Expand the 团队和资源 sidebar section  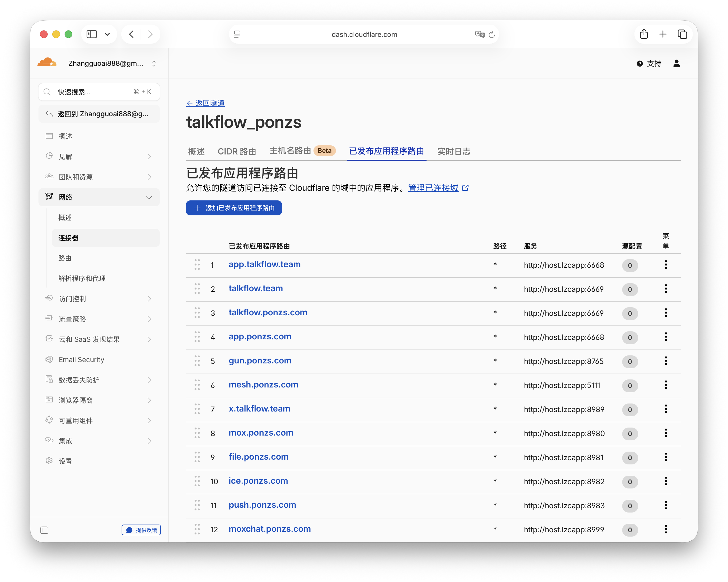pos(99,177)
